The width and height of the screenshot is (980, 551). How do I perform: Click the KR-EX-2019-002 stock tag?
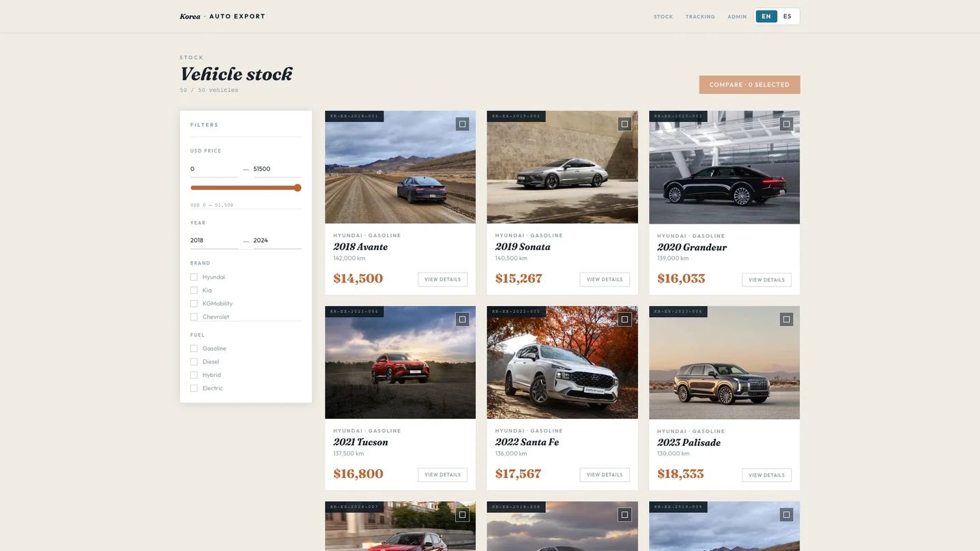(516, 117)
